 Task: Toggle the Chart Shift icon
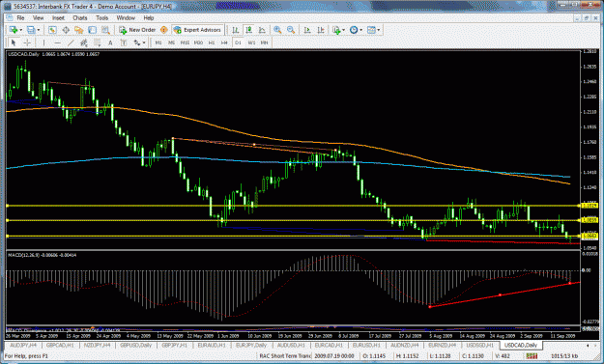click(x=320, y=30)
